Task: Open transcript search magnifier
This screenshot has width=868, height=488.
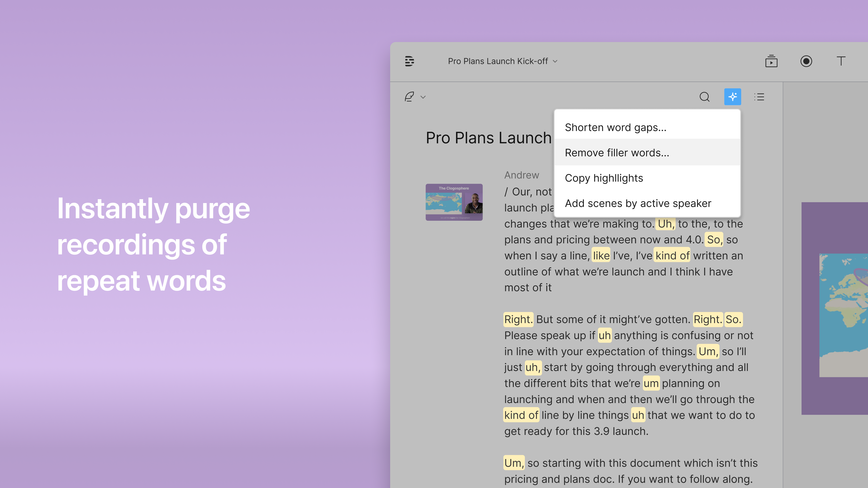Action: click(704, 97)
